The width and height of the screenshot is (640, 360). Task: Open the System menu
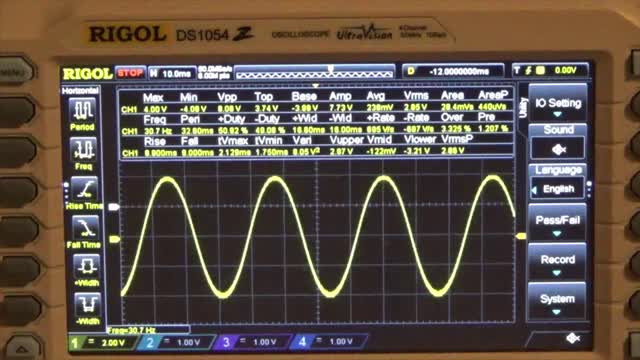557,301
